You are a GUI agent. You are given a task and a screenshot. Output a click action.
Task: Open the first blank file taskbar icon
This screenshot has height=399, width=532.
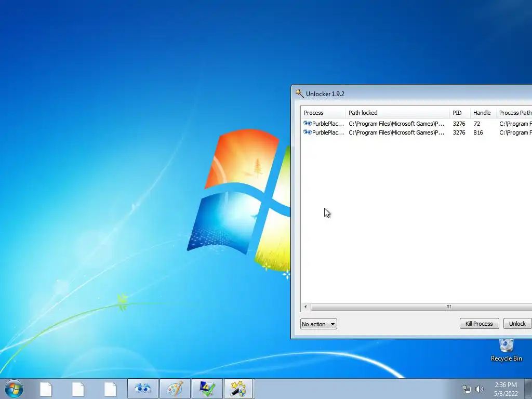pyautogui.click(x=46, y=389)
